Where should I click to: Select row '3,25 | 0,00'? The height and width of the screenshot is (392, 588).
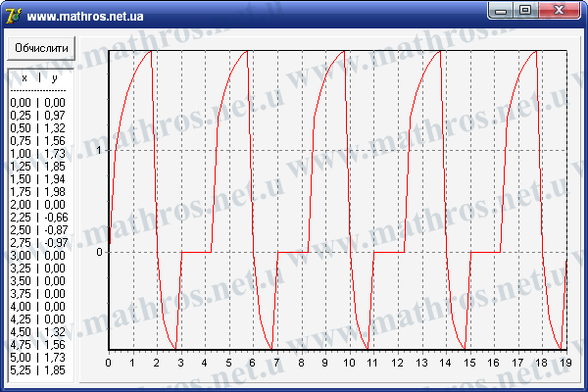coord(38,269)
